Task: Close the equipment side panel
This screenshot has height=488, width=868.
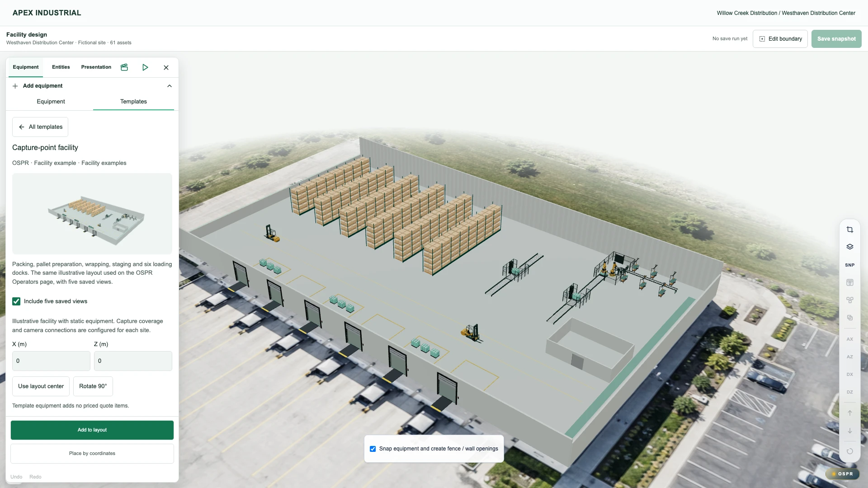Action: tap(166, 67)
